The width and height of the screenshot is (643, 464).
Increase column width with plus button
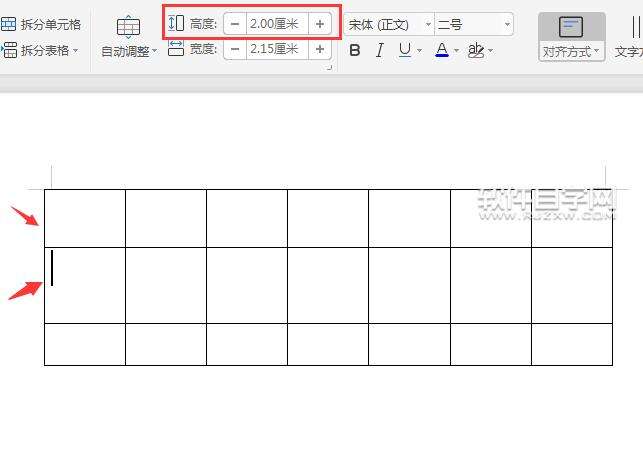[x=320, y=49]
